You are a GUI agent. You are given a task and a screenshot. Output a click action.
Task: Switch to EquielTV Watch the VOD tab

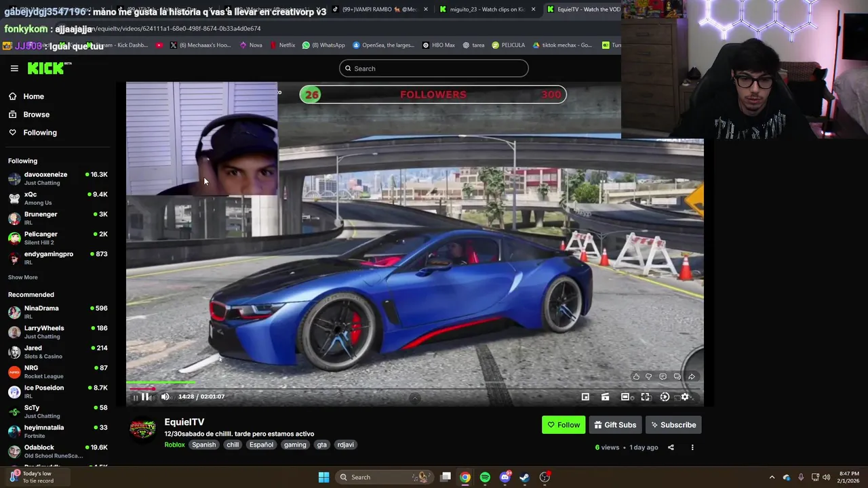583,9
